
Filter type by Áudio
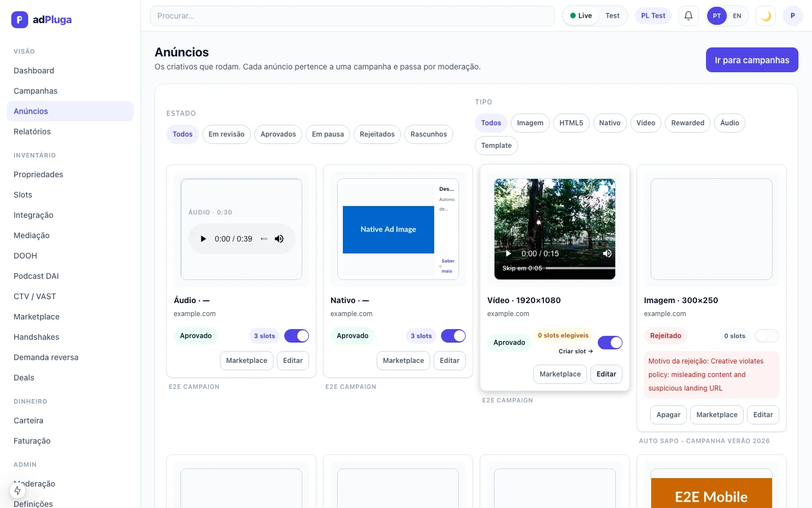(x=730, y=123)
